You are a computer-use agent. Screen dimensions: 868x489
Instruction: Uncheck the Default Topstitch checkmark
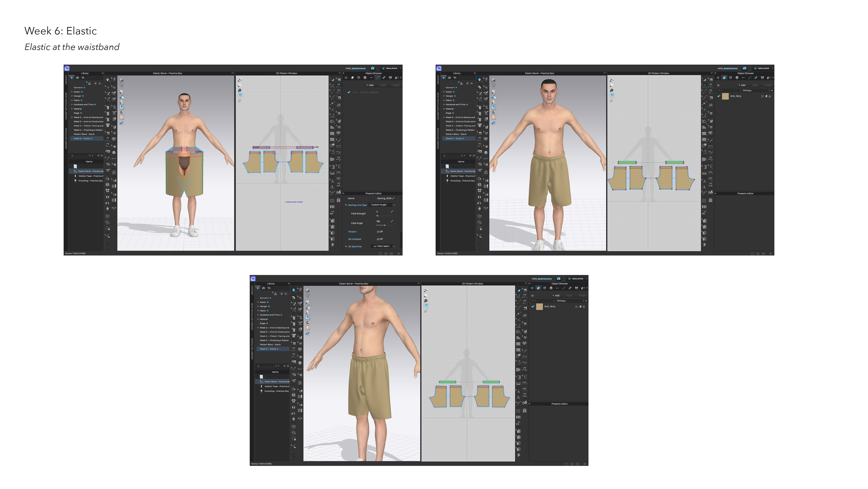pos(349,92)
